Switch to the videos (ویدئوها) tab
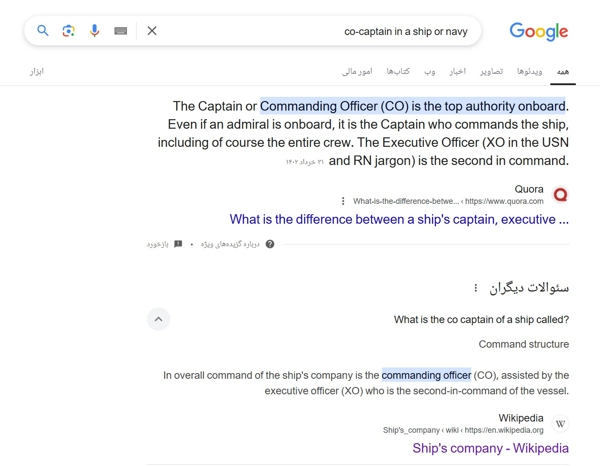The image size is (600, 466). [x=529, y=72]
